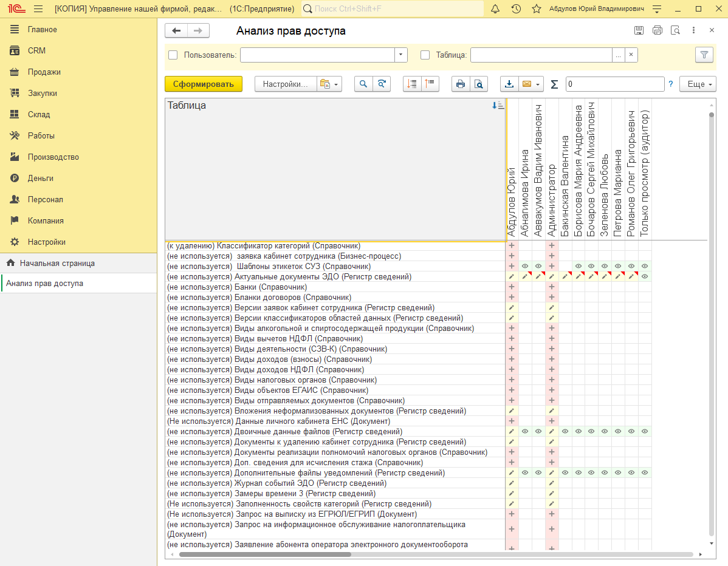Click the print report printer icon
This screenshot has width=728, height=566.
point(461,84)
